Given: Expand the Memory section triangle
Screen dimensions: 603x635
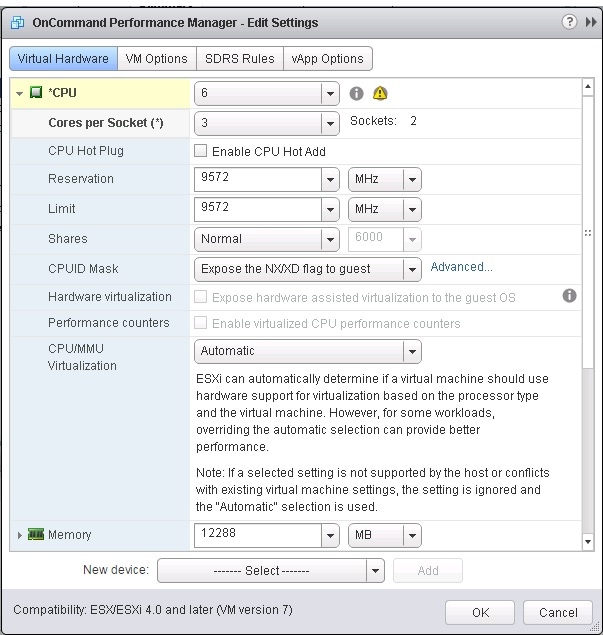Looking at the screenshot, I should coord(19,535).
